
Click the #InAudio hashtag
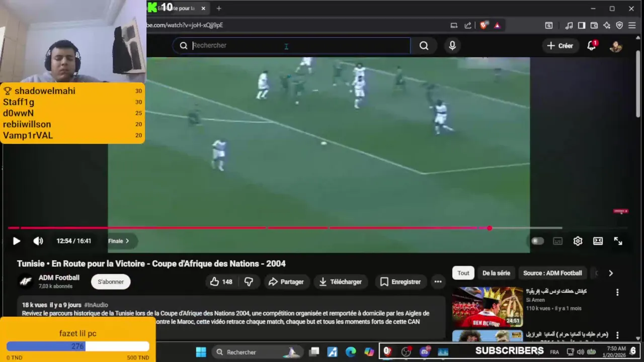pyautogui.click(x=96, y=305)
